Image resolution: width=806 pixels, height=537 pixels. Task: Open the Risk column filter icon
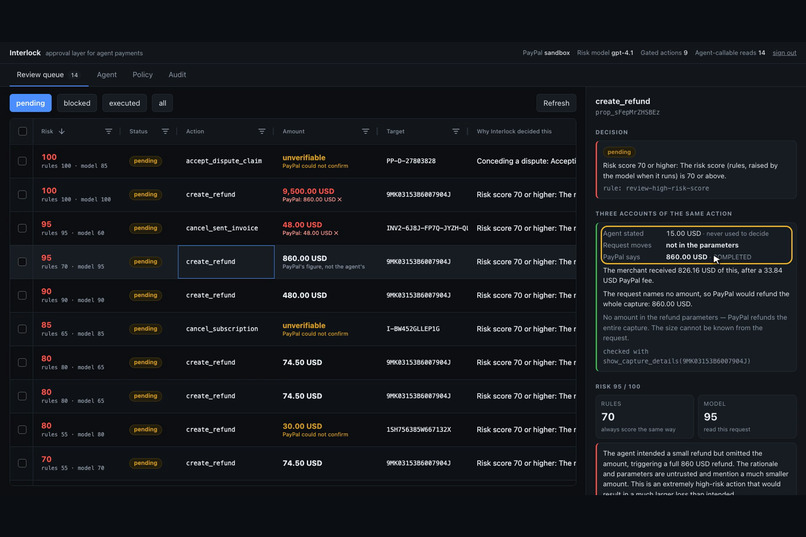(108, 132)
